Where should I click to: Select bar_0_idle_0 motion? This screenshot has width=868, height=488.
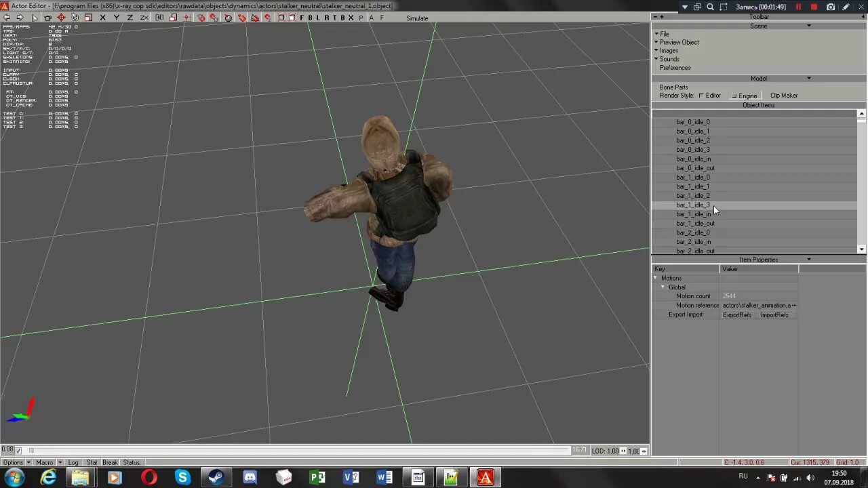pos(693,122)
